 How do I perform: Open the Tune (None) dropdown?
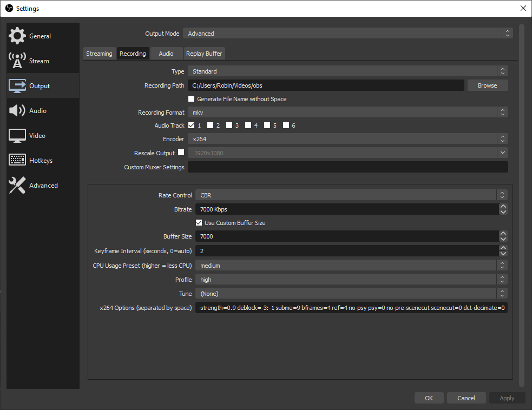[351, 294]
